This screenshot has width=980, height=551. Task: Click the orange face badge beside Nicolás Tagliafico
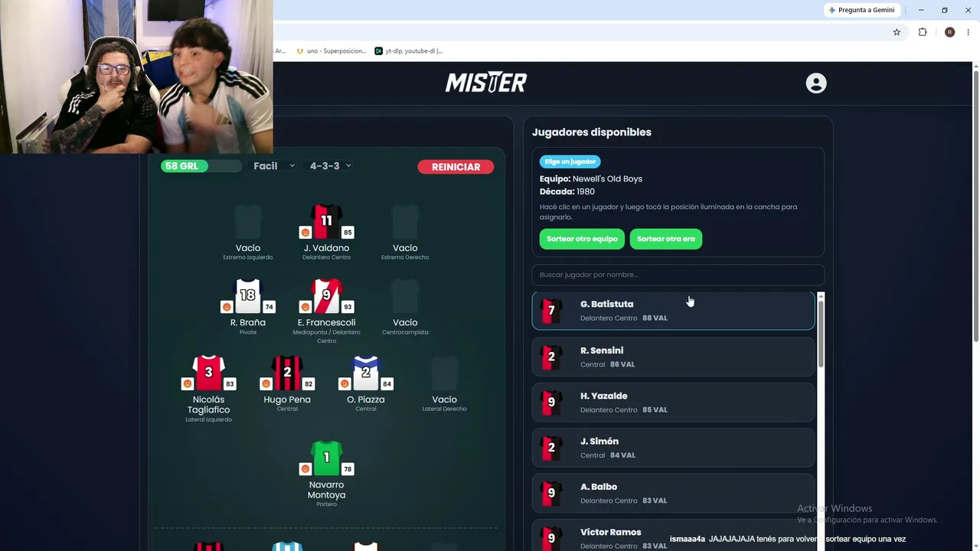[187, 383]
